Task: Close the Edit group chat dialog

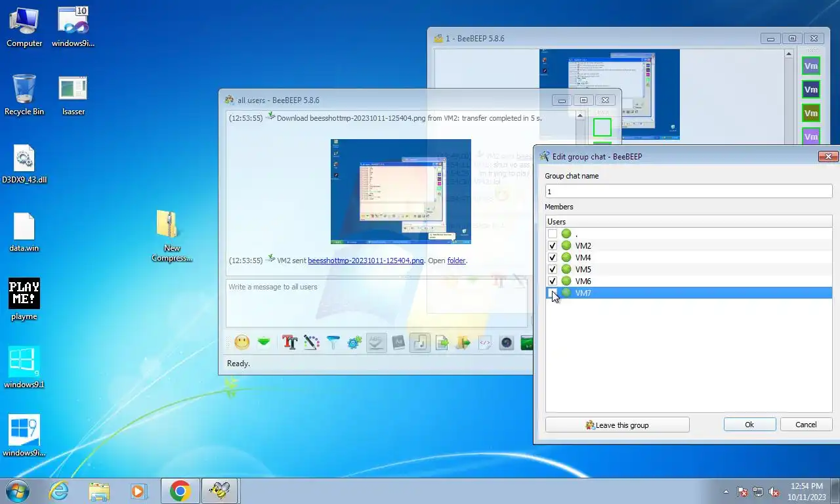Action: point(828,156)
